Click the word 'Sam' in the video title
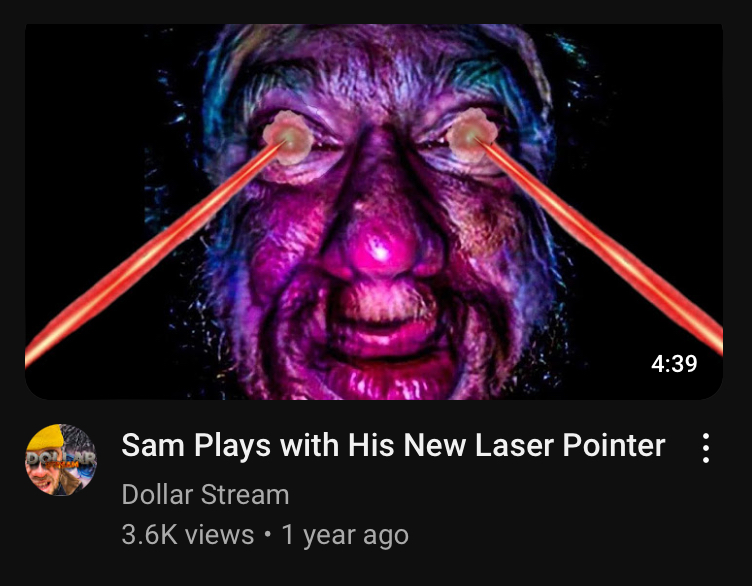752x586 pixels. 153,445
